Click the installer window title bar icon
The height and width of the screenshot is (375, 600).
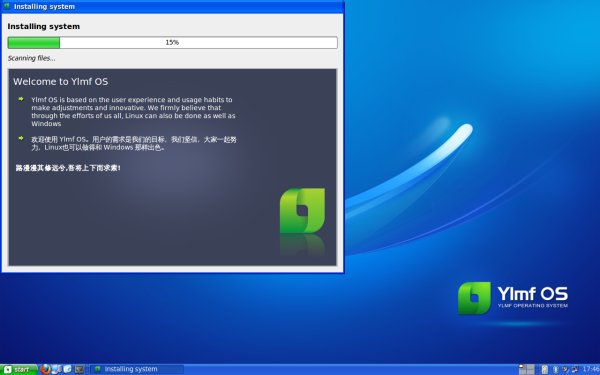click(x=7, y=6)
